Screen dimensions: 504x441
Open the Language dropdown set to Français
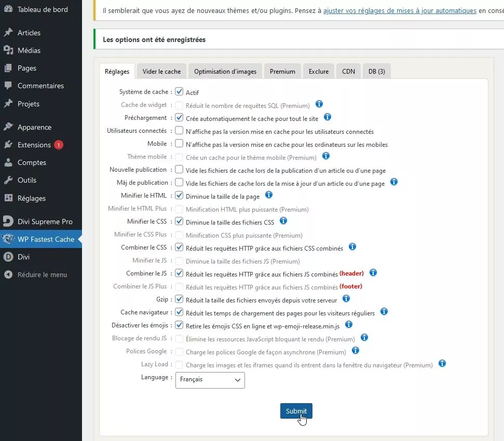(x=210, y=380)
